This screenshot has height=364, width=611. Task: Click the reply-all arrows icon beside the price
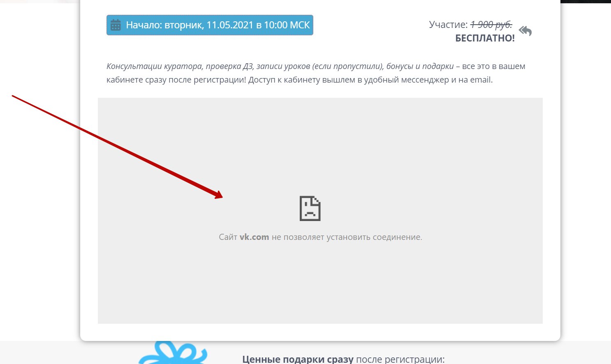(525, 31)
